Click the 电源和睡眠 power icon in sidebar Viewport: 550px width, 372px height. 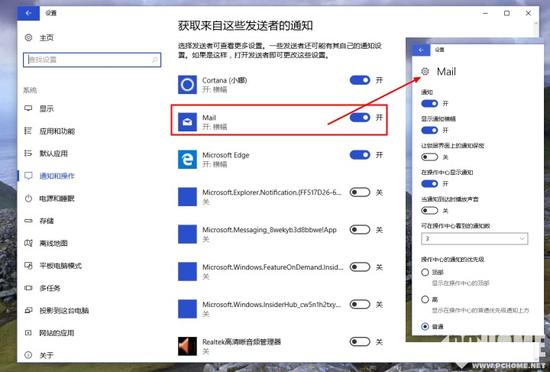[x=28, y=198]
